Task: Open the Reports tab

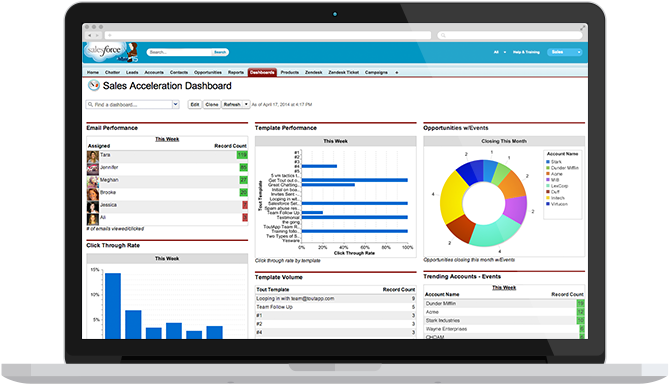Action: (x=236, y=73)
